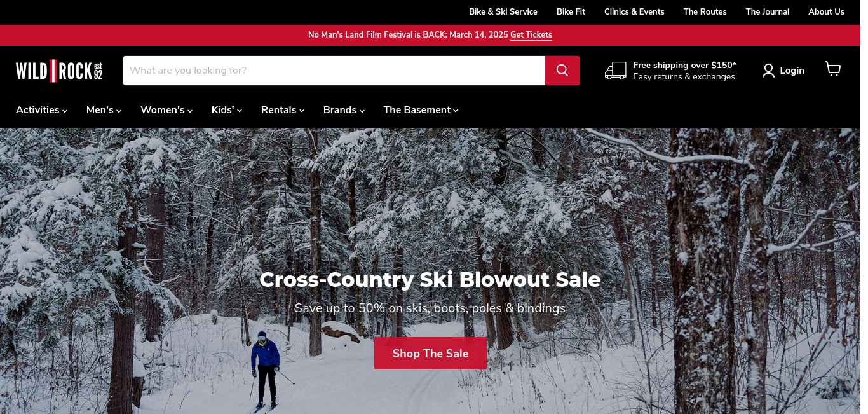
Task: Expand The Basement menu
Action: pos(421,110)
